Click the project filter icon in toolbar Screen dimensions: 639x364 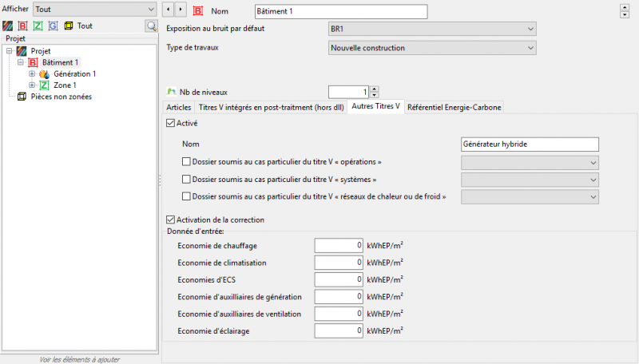point(7,26)
